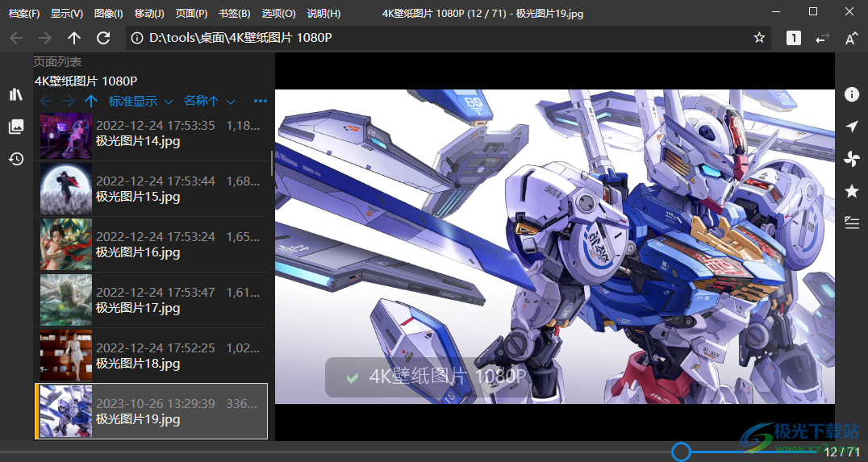
Task: Select 极光图片18.jpg thumbnail
Action: click(x=66, y=356)
